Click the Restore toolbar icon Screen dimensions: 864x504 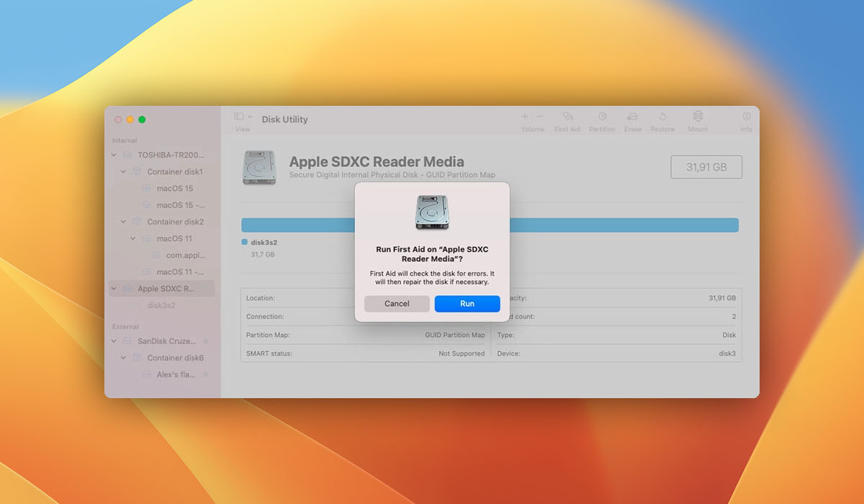click(x=662, y=116)
